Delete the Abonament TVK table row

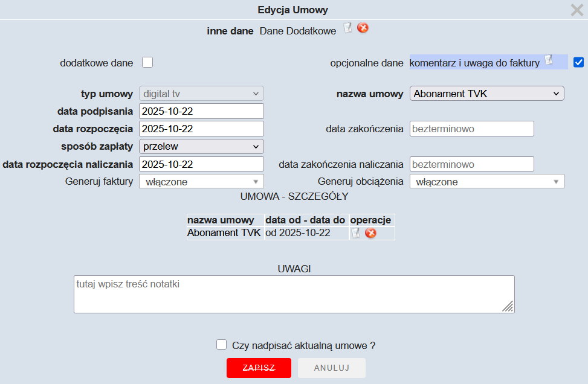(370, 233)
